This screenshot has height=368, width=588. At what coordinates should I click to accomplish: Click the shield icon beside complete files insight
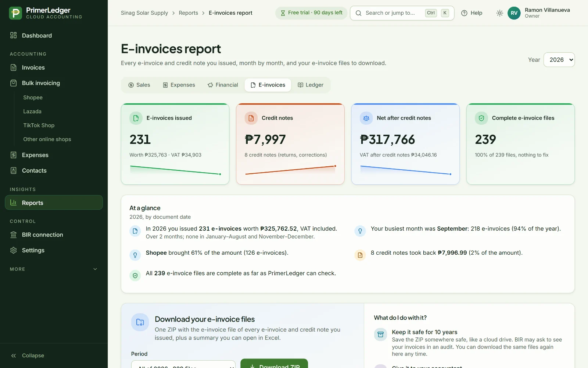pyautogui.click(x=135, y=276)
